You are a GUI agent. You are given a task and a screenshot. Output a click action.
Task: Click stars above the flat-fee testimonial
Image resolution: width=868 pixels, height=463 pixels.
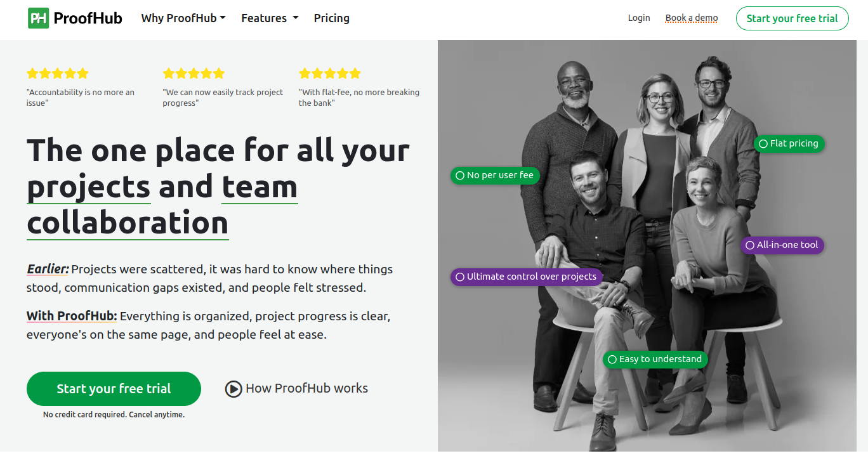(329, 74)
